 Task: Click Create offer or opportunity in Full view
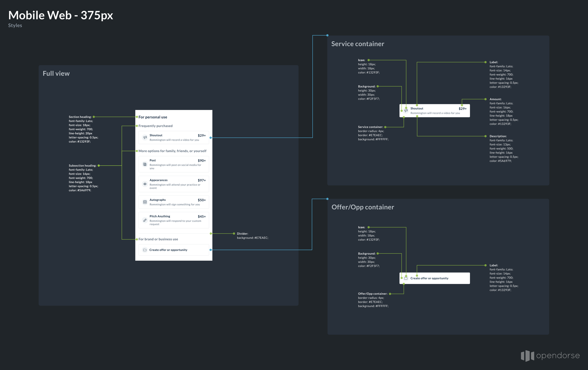click(x=168, y=250)
